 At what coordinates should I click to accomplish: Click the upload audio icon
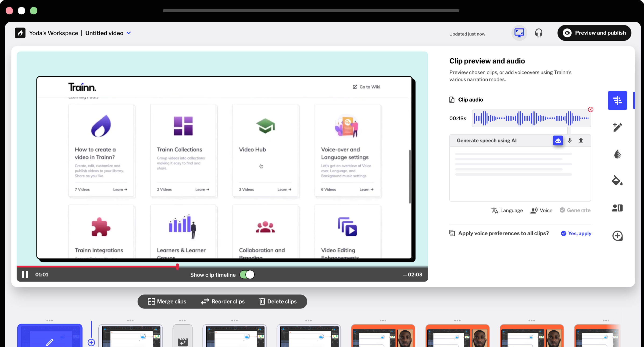click(x=582, y=140)
